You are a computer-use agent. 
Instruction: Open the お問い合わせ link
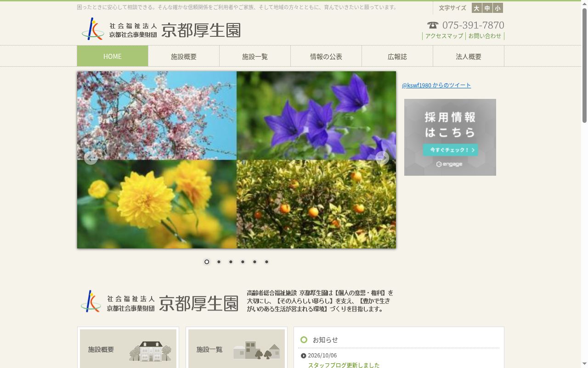point(485,36)
